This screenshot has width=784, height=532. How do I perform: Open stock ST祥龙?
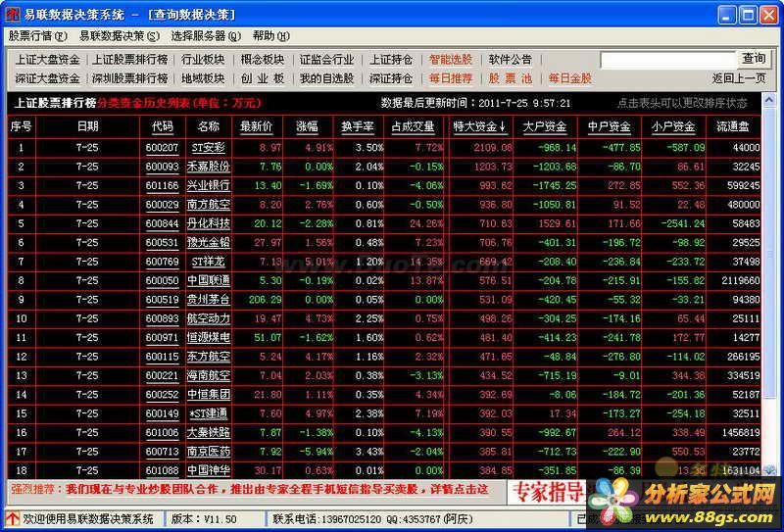[209, 262]
